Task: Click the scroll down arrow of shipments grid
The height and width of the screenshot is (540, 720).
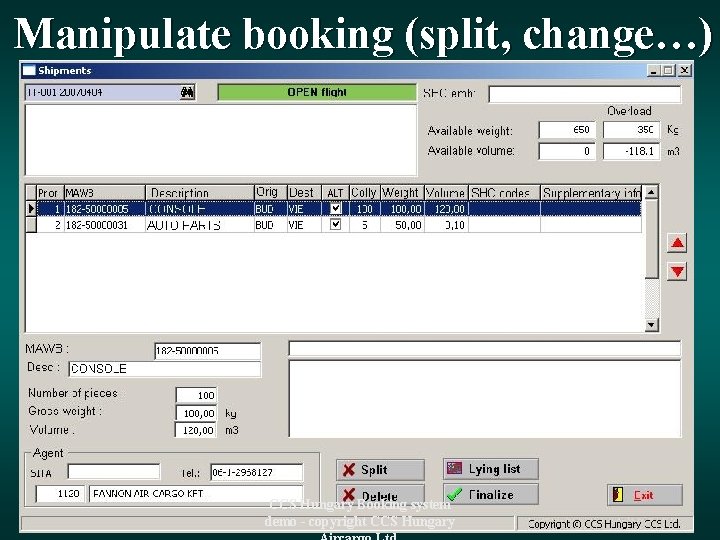Action: tap(651, 325)
